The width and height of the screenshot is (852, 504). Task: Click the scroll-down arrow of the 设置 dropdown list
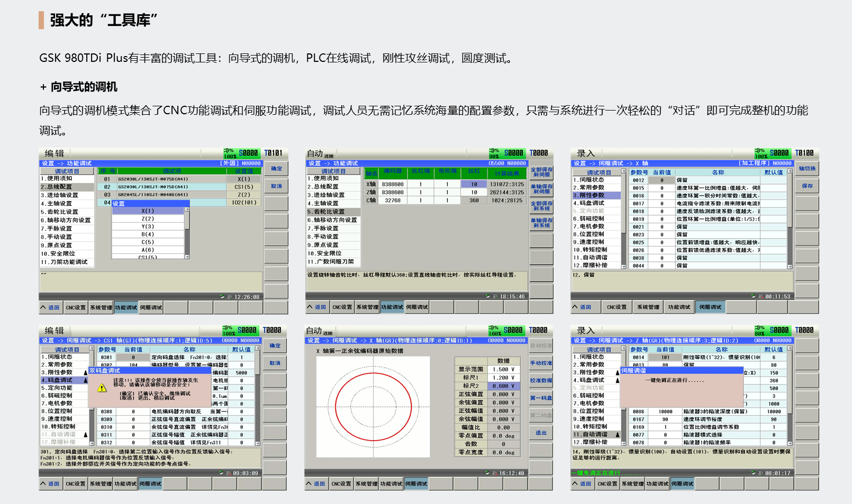[x=187, y=256]
